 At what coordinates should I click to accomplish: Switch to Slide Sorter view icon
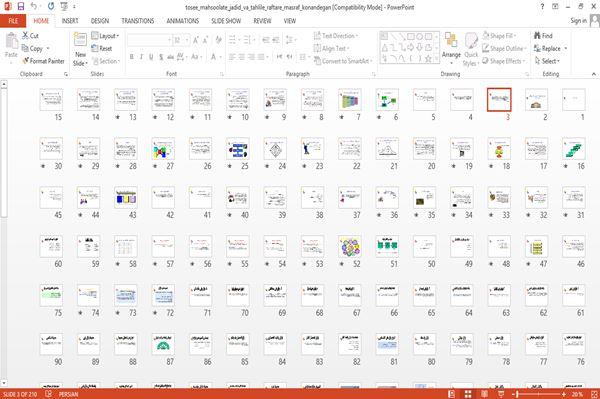(x=468, y=394)
